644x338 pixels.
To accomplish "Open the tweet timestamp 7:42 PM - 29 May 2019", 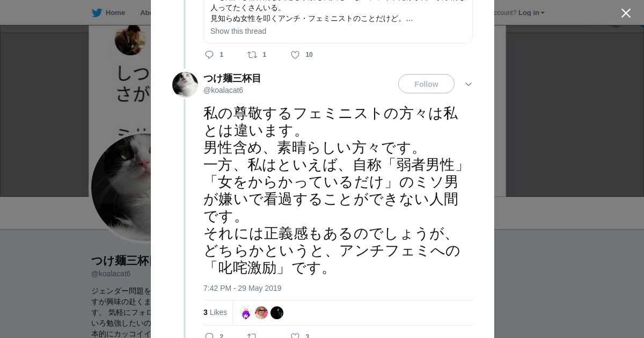I will tap(243, 288).
